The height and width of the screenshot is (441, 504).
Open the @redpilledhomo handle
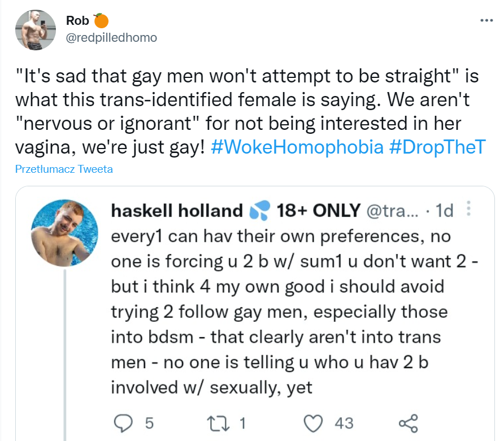coord(111,38)
